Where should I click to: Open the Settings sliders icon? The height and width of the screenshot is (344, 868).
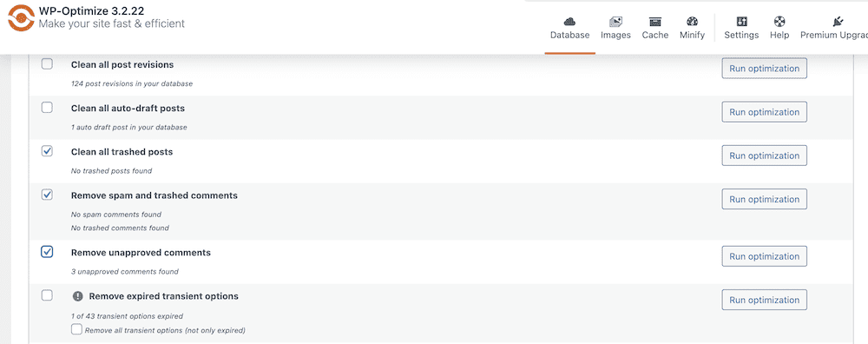742,22
